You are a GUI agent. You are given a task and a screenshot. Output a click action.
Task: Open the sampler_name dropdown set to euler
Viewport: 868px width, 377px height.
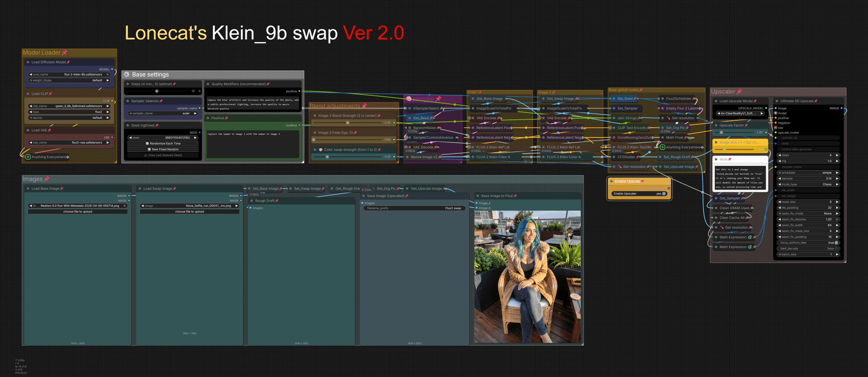pos(163,114)
